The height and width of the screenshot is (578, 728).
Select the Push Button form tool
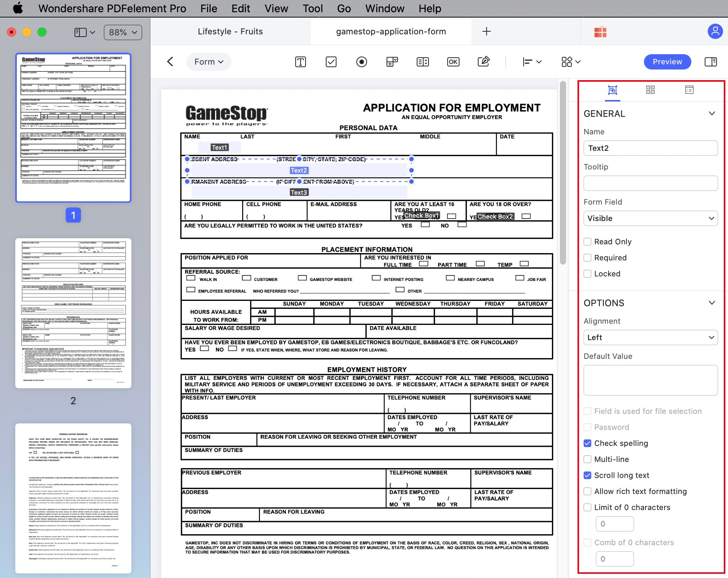click(453, 62)
